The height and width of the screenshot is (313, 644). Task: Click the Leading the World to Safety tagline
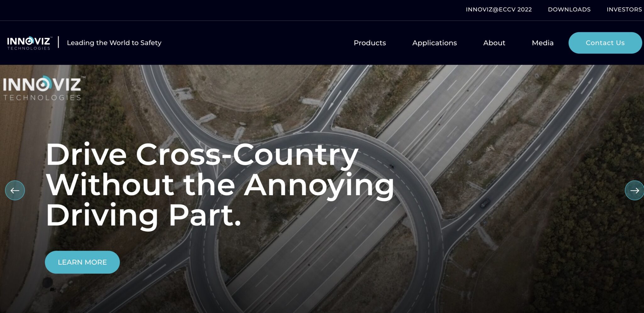[114, 43]
